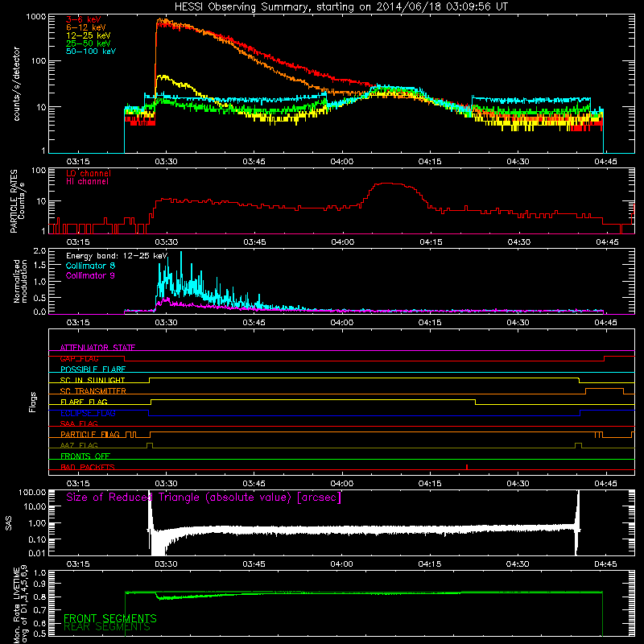Click the BAD_PACKETS flag label
Viewport: 644px width, 644px height.
coord(88,467)
